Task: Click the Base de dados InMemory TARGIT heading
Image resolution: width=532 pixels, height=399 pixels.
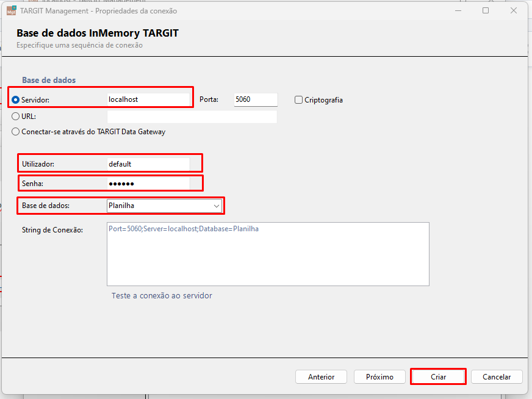Action: click(98, 33)
